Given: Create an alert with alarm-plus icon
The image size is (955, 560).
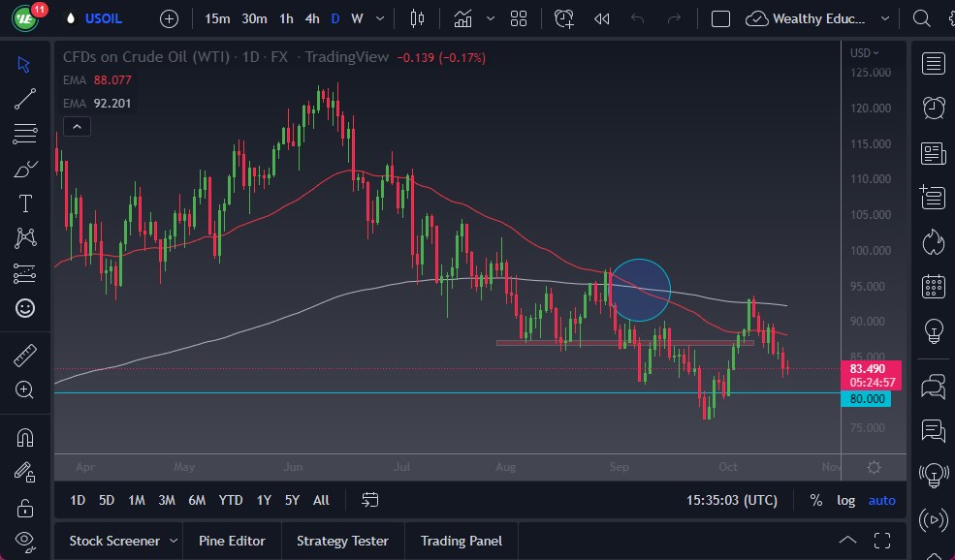Looking at the screenshot, I should (x=563, y=18).
